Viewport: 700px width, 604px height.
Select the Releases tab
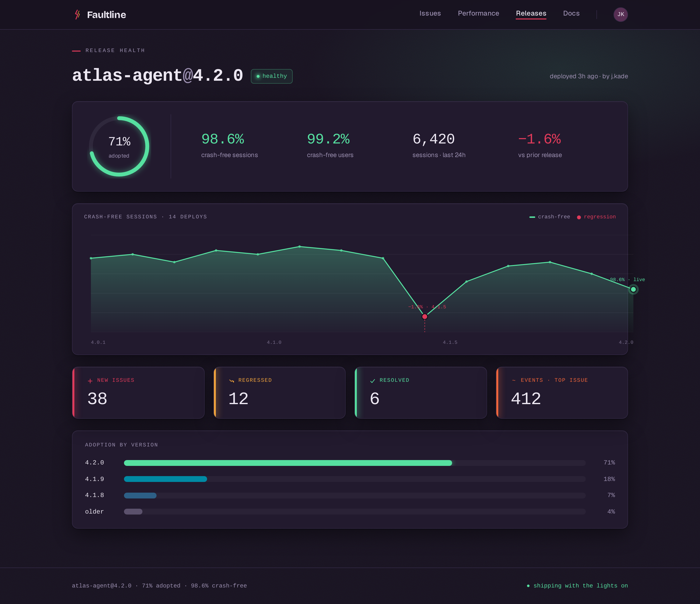click(531, 14)
